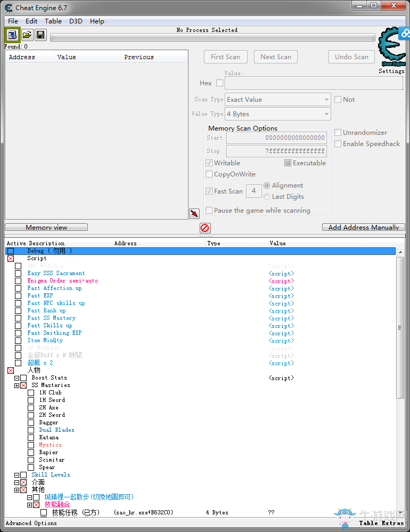Screen dimensions: 410x532
Task: Enable the Unrandomizer checkbox
Action: coord(338,132)
